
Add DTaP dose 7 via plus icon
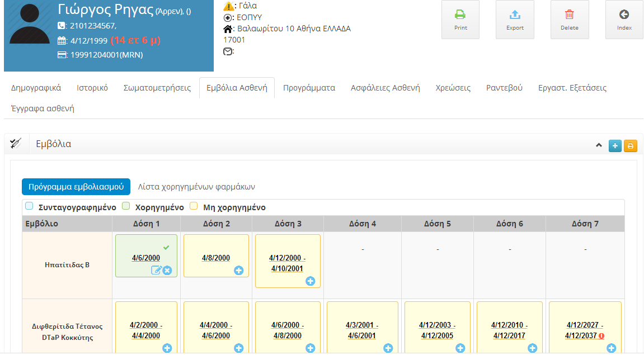[612, 348]
